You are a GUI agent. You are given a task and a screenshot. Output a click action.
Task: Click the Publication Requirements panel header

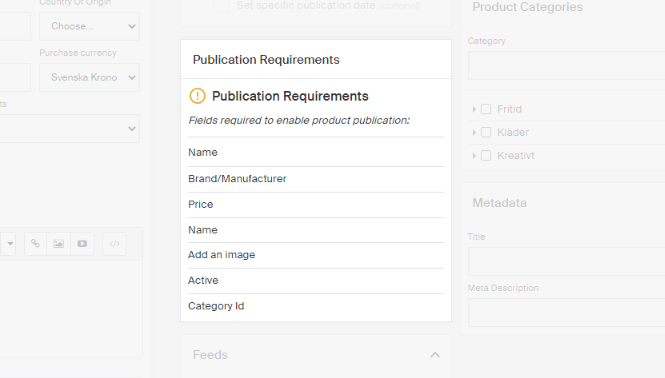point(316,59)
